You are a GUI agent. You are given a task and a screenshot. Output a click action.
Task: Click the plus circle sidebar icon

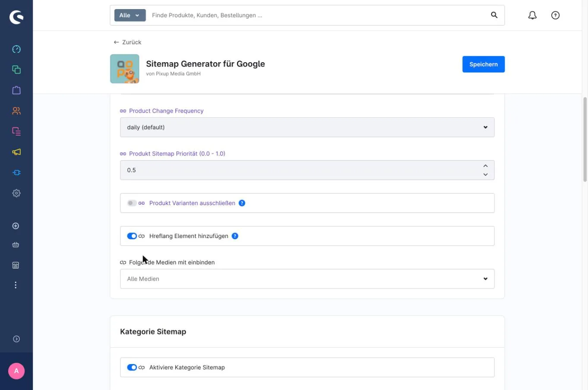pos(16,226)
